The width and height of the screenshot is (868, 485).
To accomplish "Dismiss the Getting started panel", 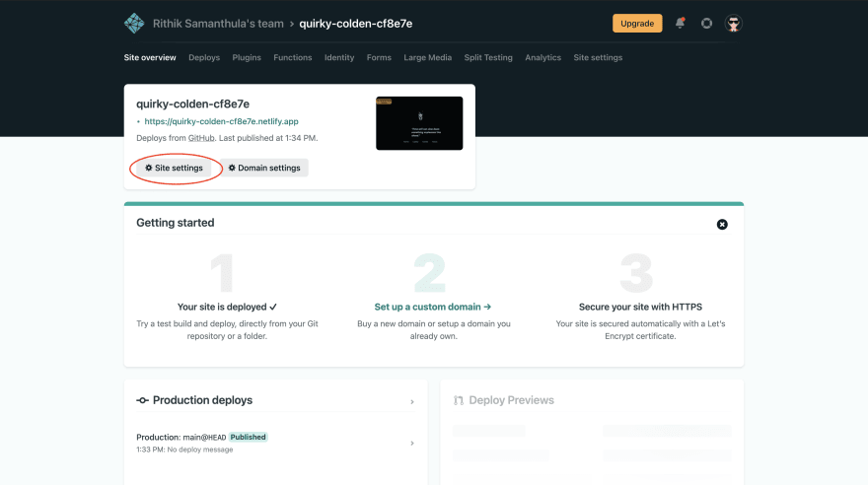I will [x=722, y=224].
